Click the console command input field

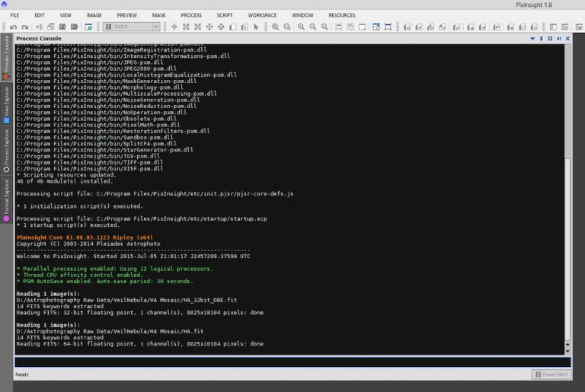coord(289,362)
